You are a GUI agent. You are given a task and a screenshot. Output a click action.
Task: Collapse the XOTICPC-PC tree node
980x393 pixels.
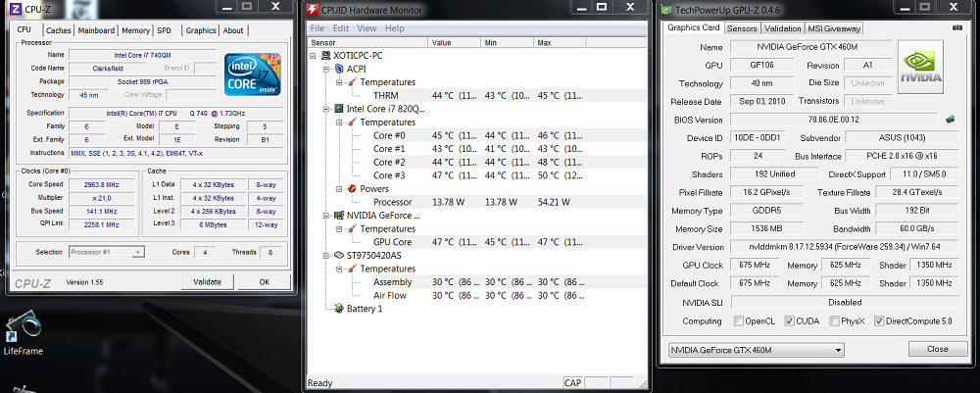tap(314, 56)
